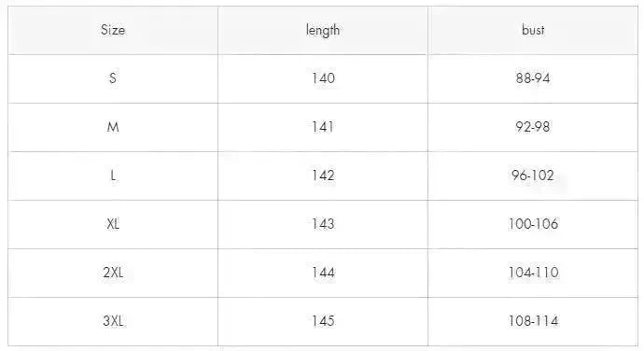This screenshot has width=644, height=351.
Task: Click the Size column header
Action: [x=113, y=30]
